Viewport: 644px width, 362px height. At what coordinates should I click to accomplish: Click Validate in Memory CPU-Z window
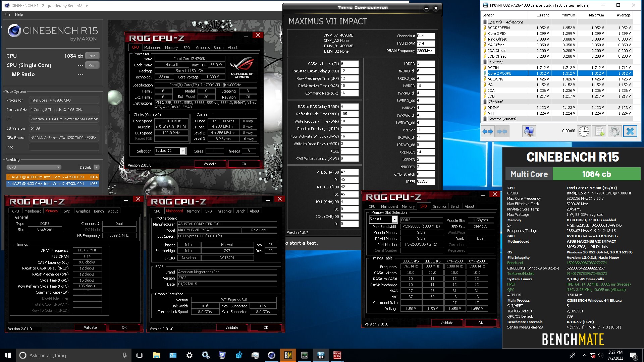[90, 327]
